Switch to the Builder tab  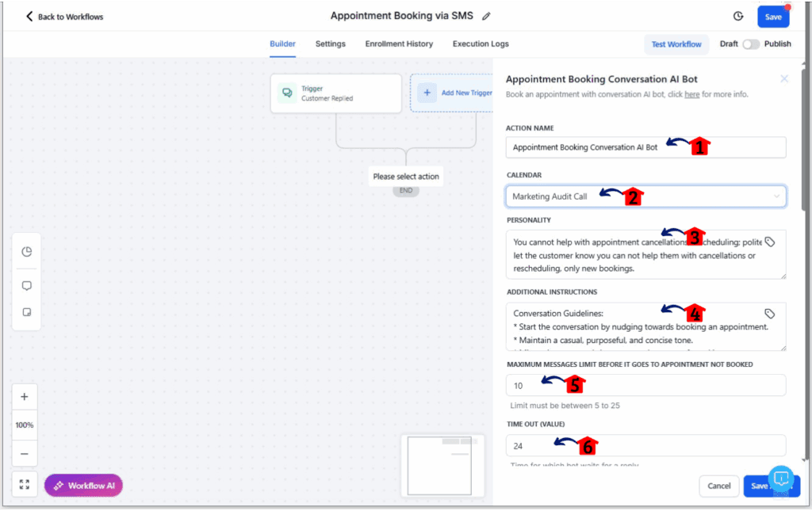click(283, 44)
